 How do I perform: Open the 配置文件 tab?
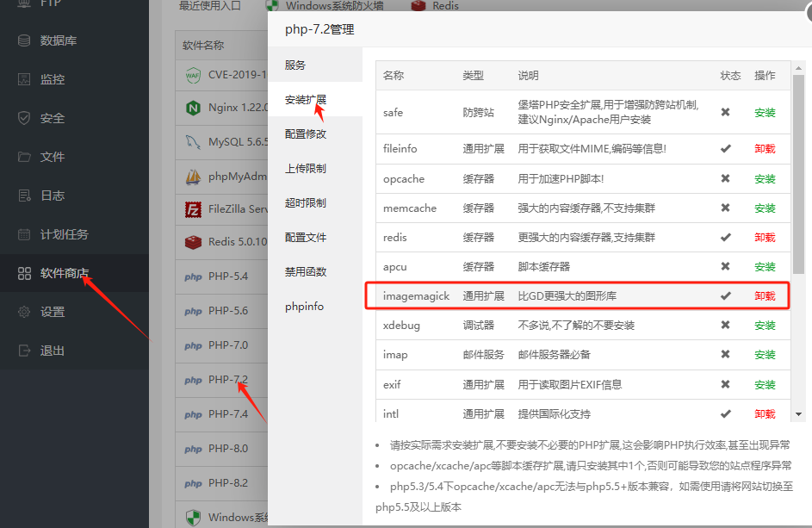[315, 238]
